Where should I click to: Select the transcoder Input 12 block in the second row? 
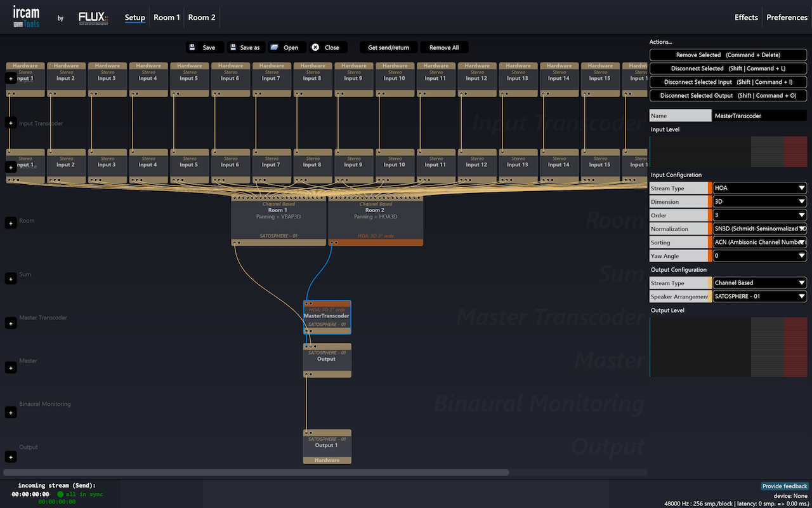click(477, 166)
